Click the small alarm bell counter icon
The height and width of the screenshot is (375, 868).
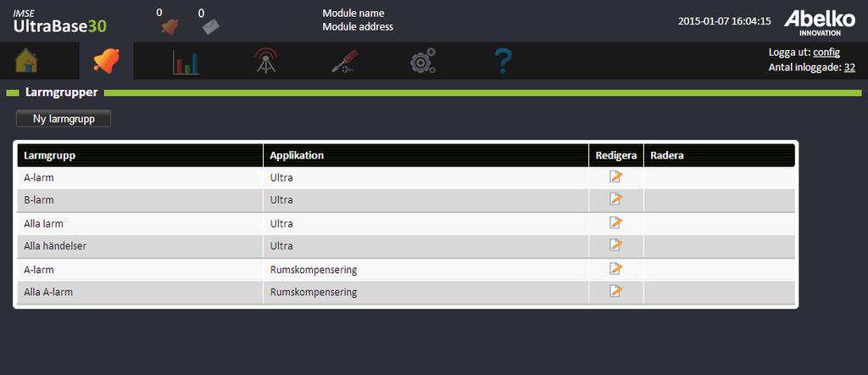click(x=170, y=26)
